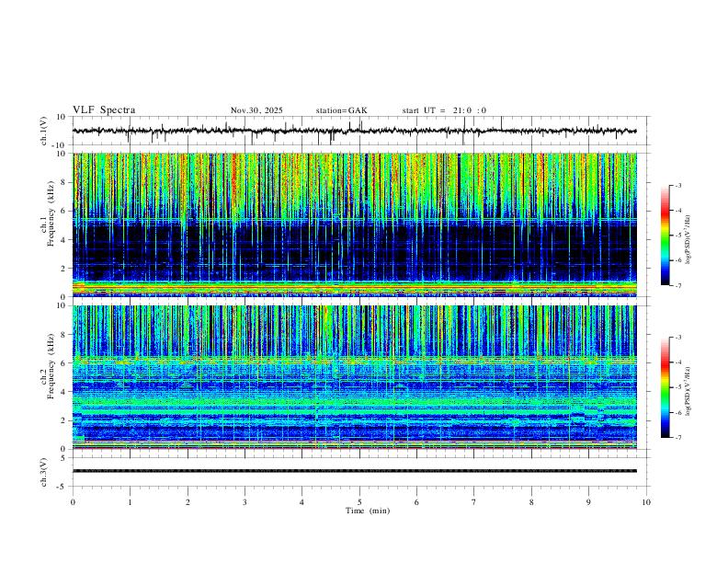Click the time axis tick label '3'

245,502
